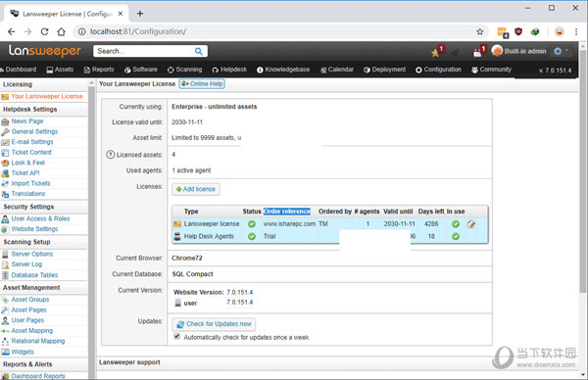Open Website Settings
The width and height of the screenshot is (588, 380).
(34, 229)
